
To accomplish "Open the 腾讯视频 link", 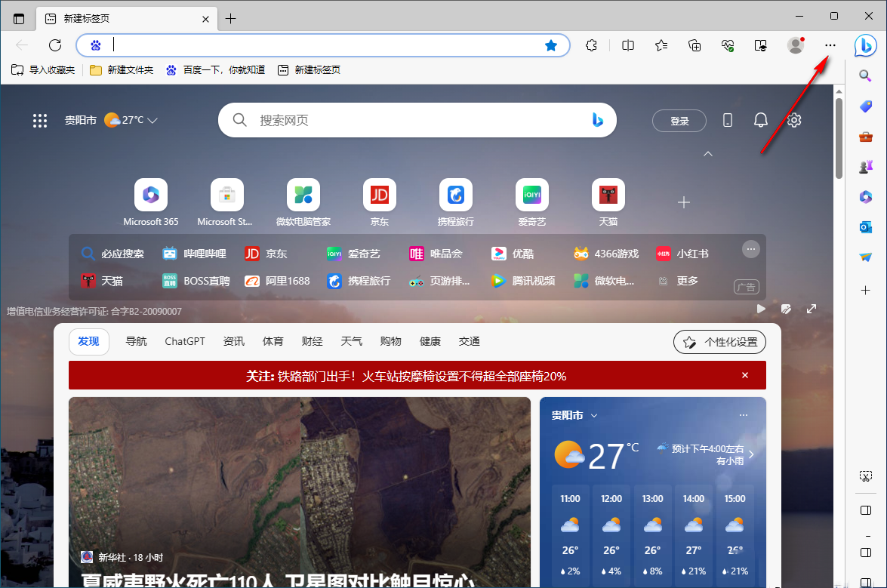I will pyautogui.click(x=523, y=281).
